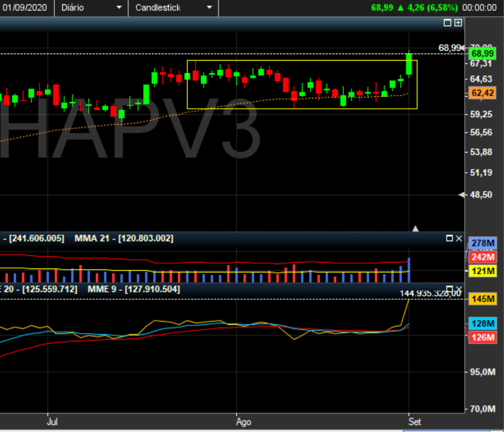Click the green 68,99 price tag
Viewport: 504px width, 432px height.
(x=483, y=54)
